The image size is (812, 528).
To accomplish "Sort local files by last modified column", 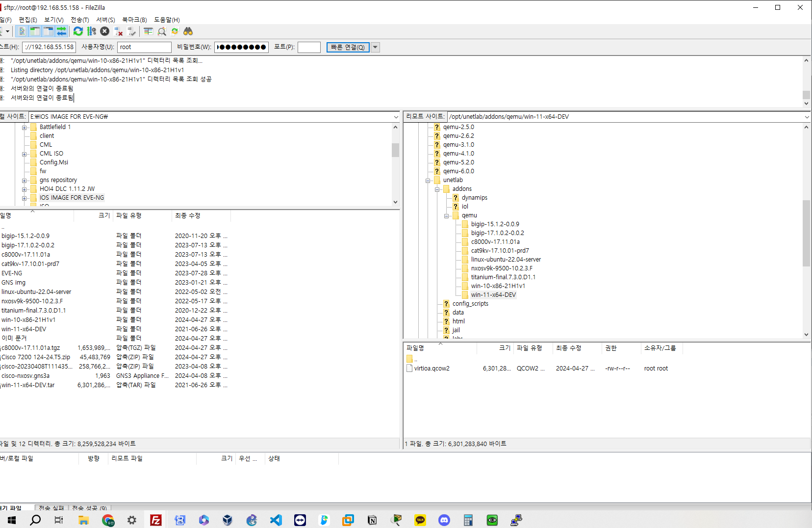I will point(201,215).
